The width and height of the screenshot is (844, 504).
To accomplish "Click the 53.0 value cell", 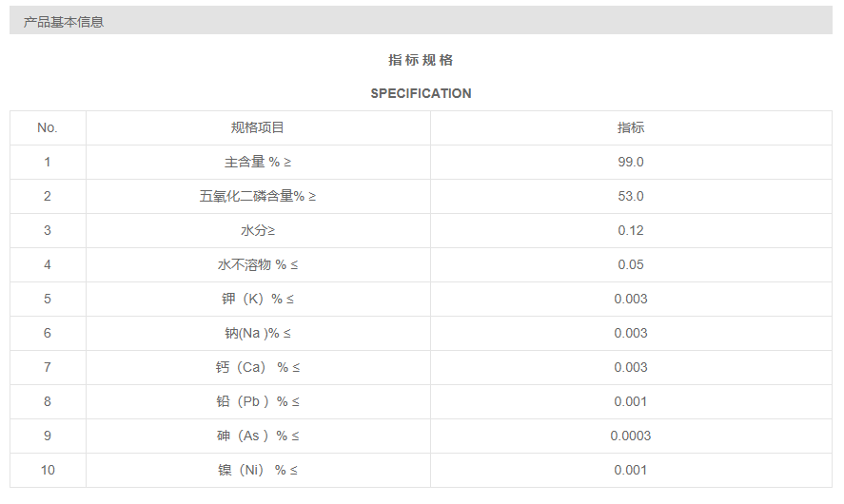I will point(631,196).
